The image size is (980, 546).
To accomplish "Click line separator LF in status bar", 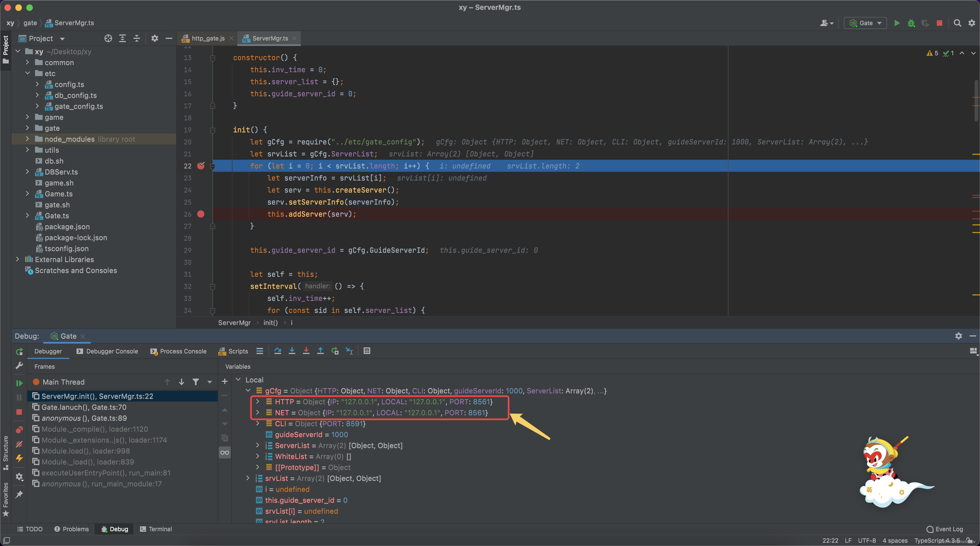I will coord(848,540).
